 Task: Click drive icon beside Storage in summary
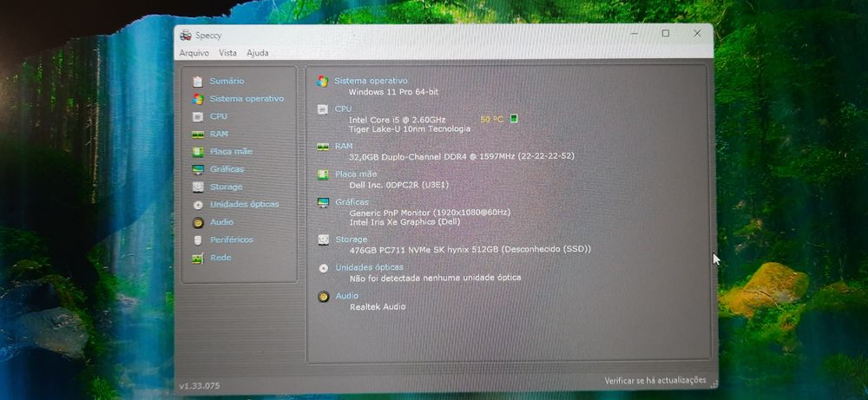click(x=323, y=240)
